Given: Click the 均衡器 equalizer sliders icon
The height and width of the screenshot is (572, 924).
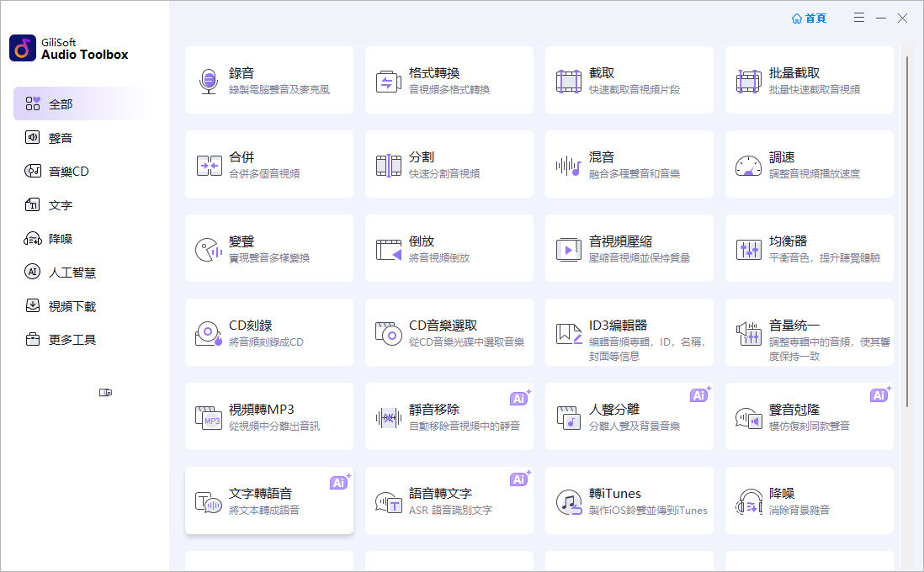Looking at the screenshot, I should (x=748, y=249).
